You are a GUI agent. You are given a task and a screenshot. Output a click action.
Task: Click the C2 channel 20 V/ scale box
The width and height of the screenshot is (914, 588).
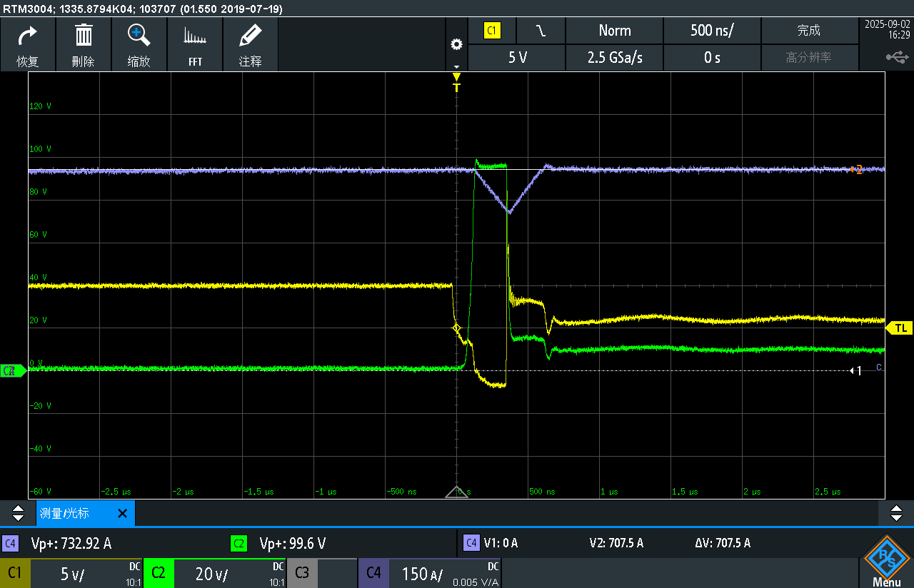214,573
